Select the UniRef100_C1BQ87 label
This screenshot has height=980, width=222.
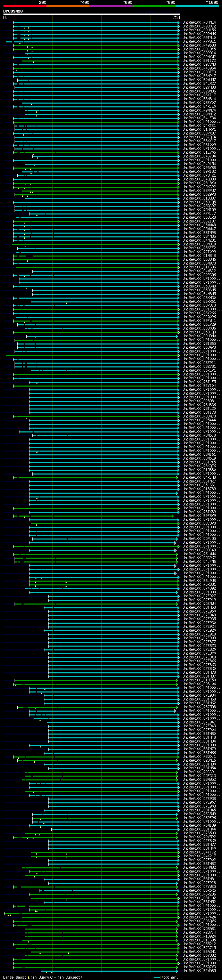[199, 198]
